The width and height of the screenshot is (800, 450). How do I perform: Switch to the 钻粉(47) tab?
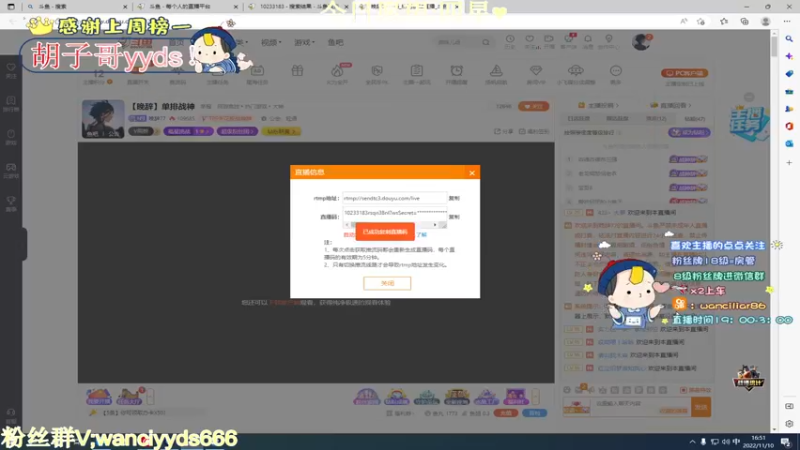(x=694, y=118)
